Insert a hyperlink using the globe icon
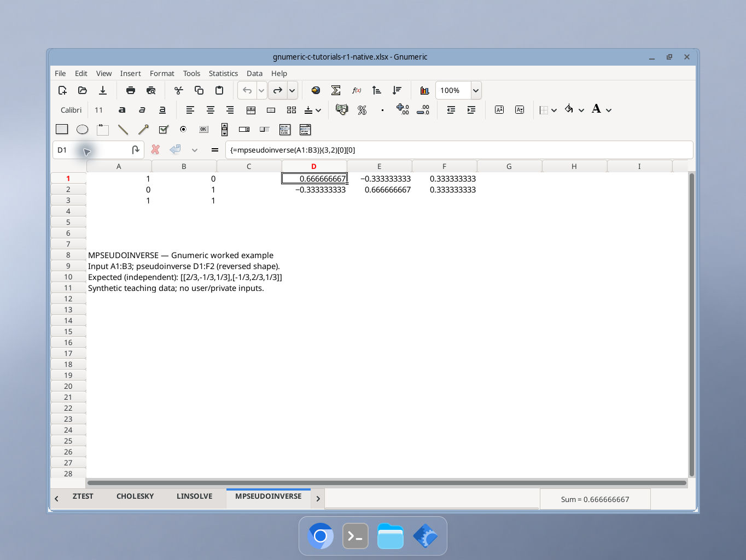Image resolution: width=746 pixels, height=560 pixels. (x=316, y=90)
